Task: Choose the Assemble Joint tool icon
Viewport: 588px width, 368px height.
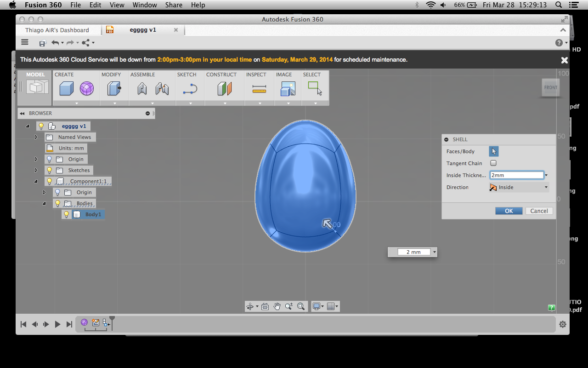Action: pyautogui.click(x=142, y=88)
